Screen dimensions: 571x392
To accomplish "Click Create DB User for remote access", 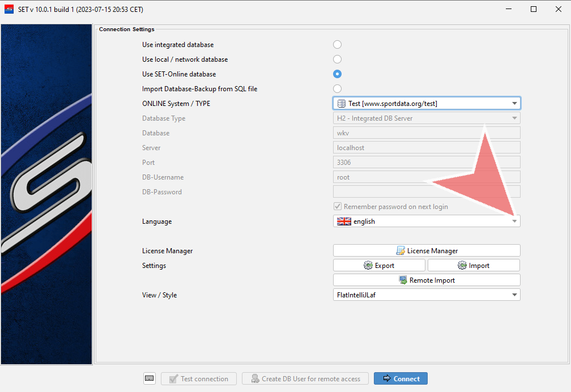I will point(305,379).
